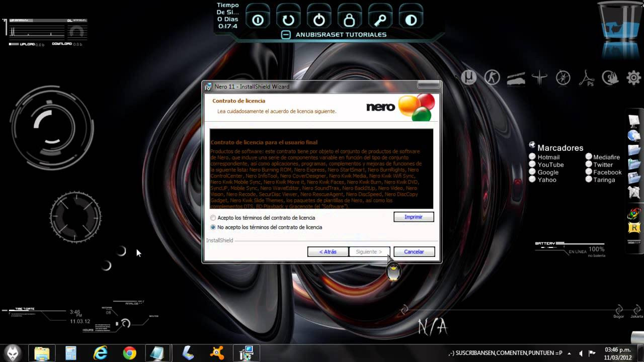Viewport: 644px width, 362px height.
Task: Open the Facebook bookmark
Action: pos(607,172)
